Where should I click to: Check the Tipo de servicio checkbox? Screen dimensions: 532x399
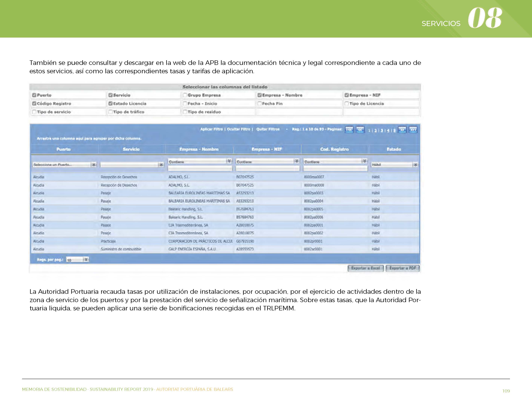(34, 112)
